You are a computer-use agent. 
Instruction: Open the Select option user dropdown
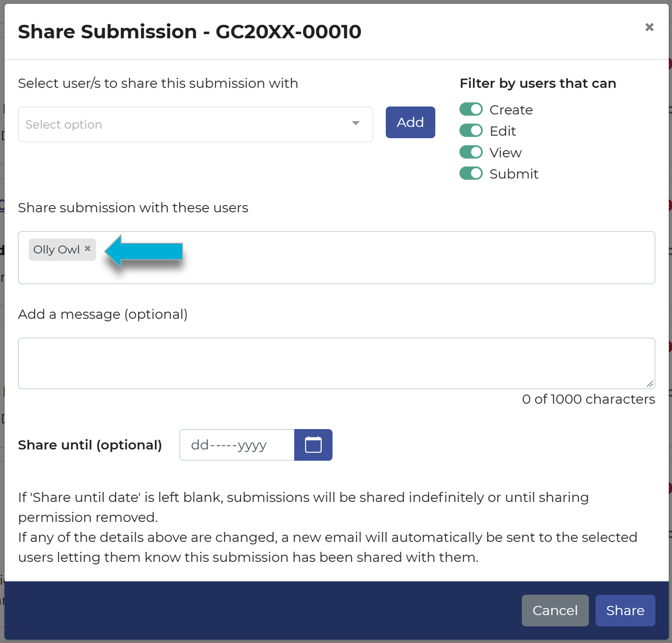click(x=195, y=124)
